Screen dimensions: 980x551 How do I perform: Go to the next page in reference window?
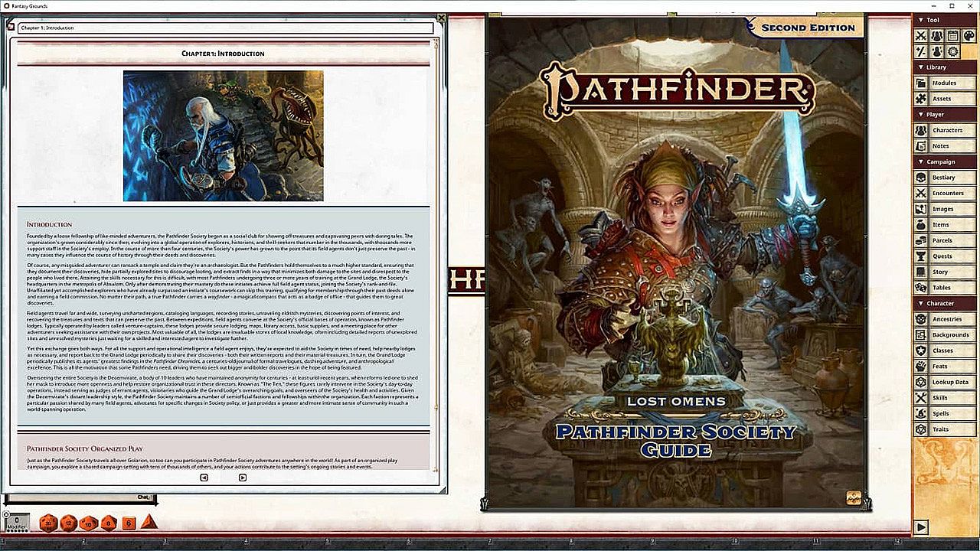242,478
